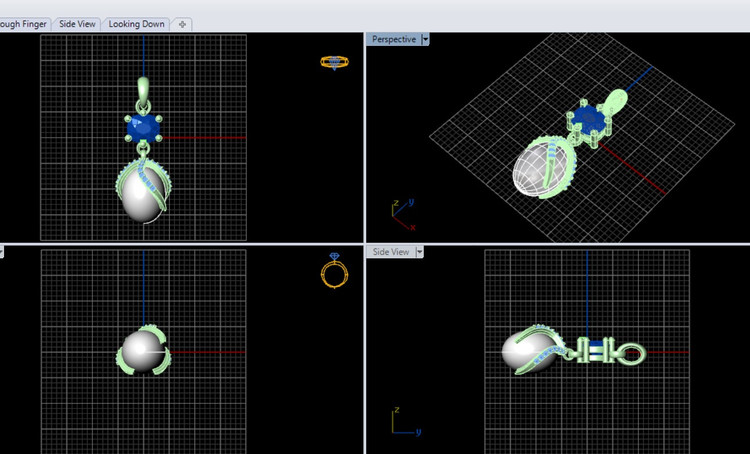This screenshot has width=750, height=454.
Task: Click the upright orange ring with gem icon
Action: pyautogui.click(x=334, y=270)
